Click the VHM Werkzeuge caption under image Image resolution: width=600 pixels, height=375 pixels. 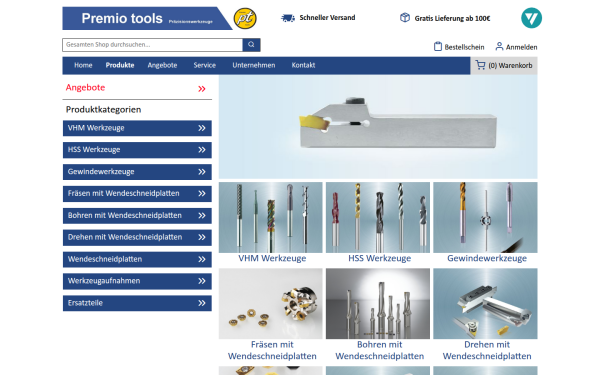[272, 258]
